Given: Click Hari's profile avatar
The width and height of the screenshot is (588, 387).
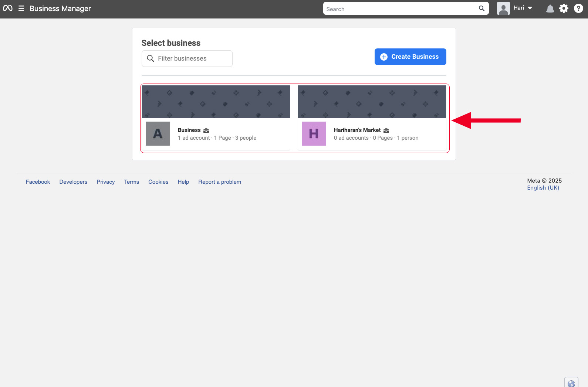Looking at the screenshot, I should point(503,9).
